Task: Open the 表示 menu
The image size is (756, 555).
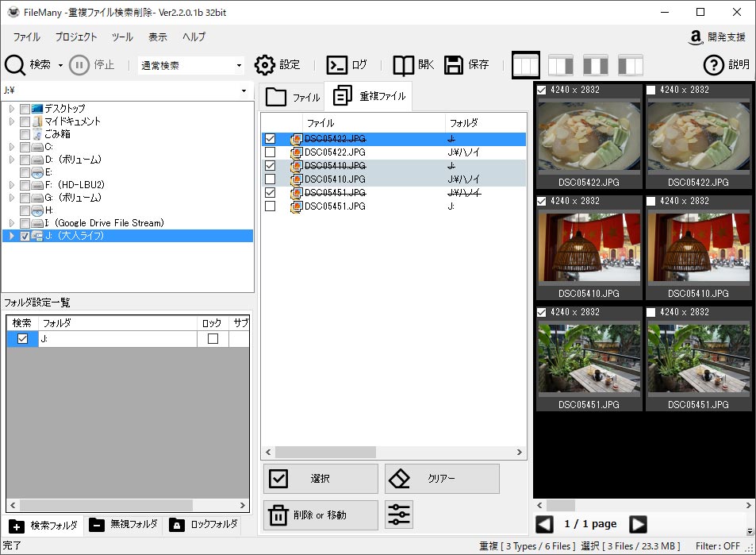Action: [x=158, y=37]
